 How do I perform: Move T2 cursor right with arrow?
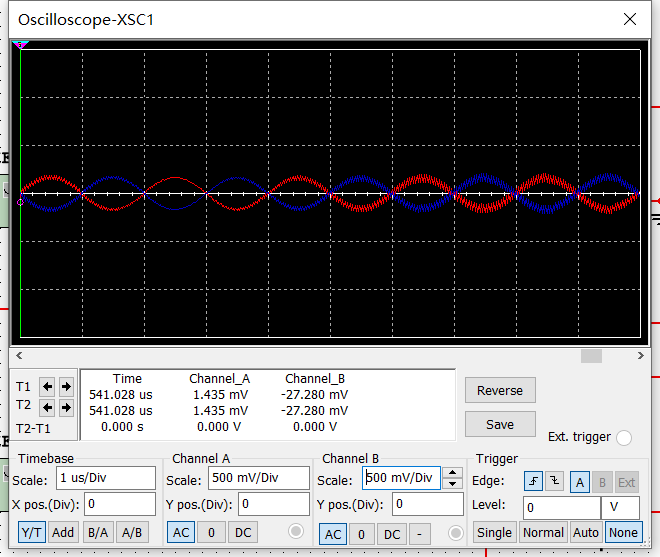[66, 407]
